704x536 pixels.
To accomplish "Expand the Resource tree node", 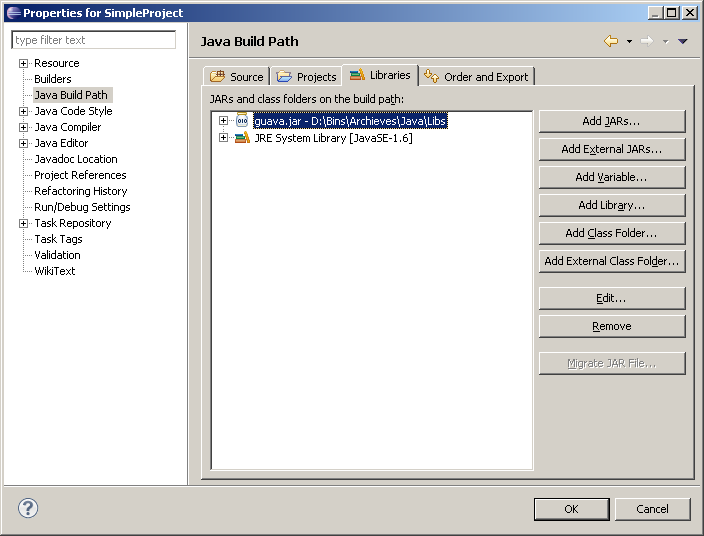I will [x=23, y=63].
